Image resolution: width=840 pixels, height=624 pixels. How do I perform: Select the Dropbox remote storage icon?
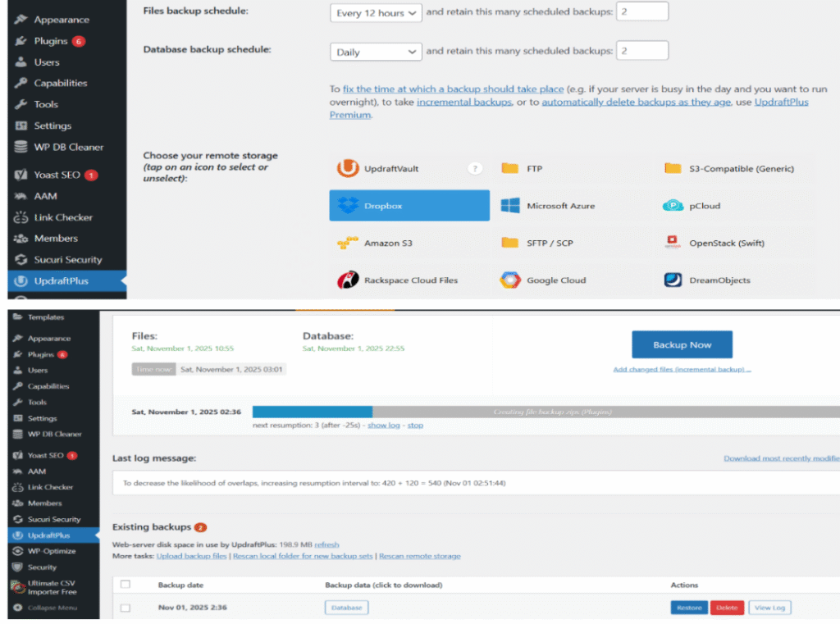pos(349,206)
